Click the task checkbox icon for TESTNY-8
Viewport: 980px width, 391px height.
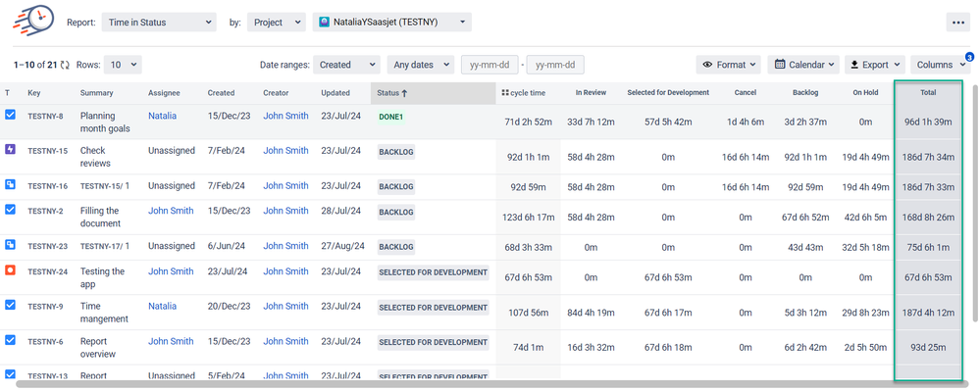10,115
